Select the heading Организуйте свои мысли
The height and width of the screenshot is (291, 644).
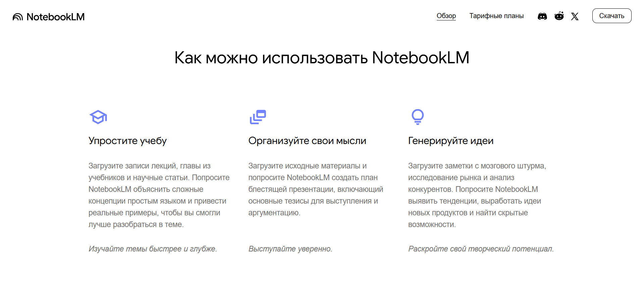point(307,141)
